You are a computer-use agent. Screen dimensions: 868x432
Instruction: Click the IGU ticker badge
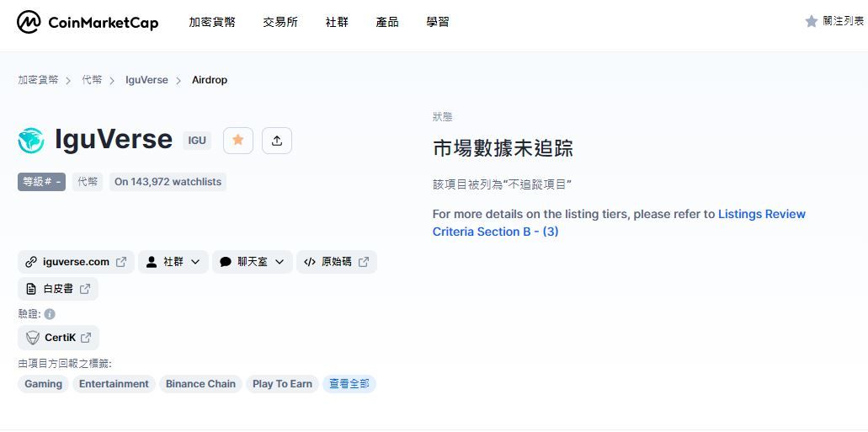point(197,140)
